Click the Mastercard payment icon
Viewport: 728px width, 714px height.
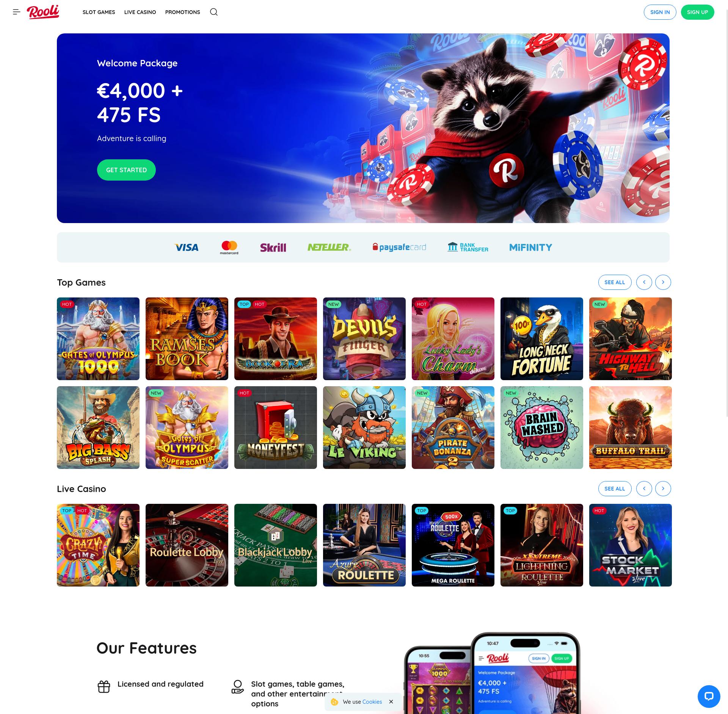pyautogui.click(x=229, y=247)
